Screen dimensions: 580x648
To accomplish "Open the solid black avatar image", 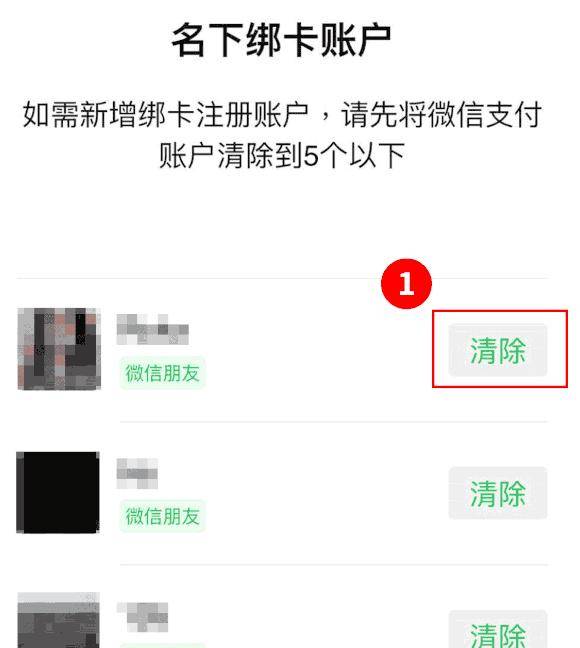I will pyautogui.click(x=58, y=492).
